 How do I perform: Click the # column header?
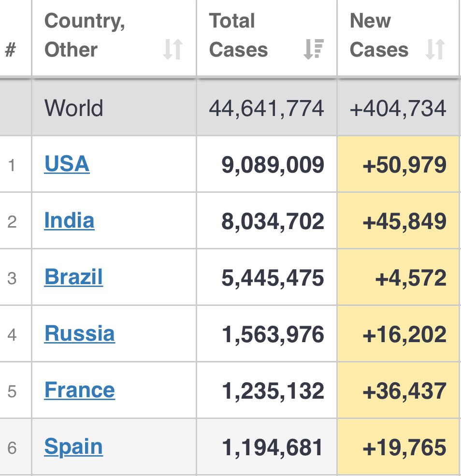pyautogui.click(x=11, y=49)
